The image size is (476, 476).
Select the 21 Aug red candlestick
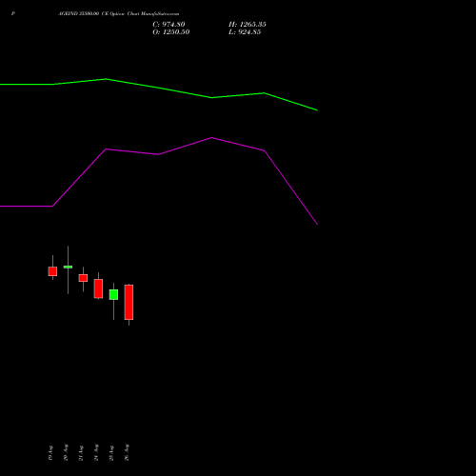[83, 278]
